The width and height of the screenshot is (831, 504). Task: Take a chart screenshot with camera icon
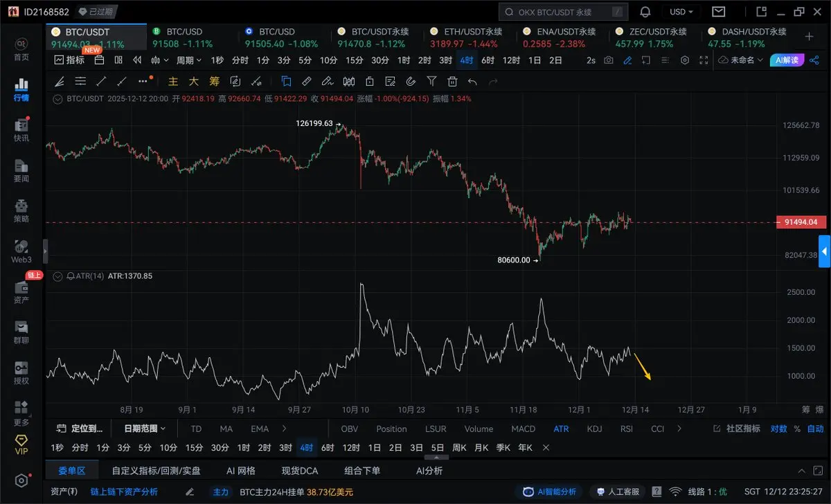coord(608,60)
